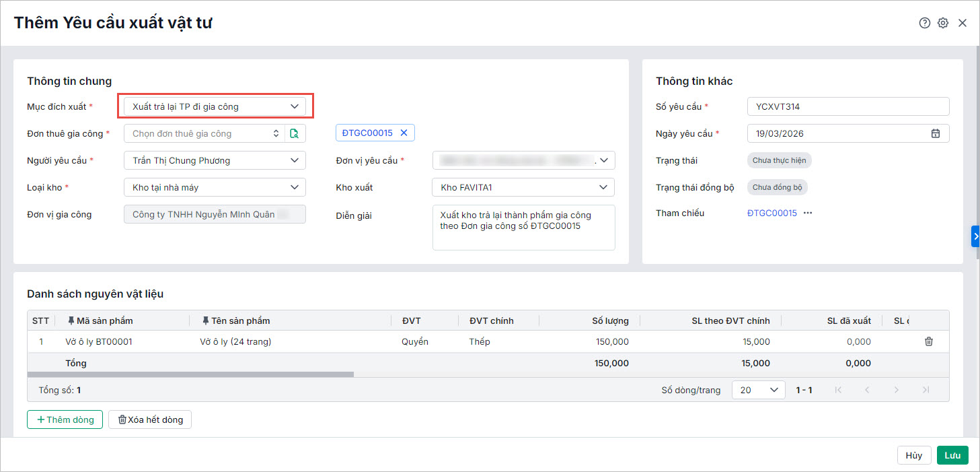Delete the Vở ô ly row via trash icon
Screen dimensions: 980x472
(x=929, y=341)
